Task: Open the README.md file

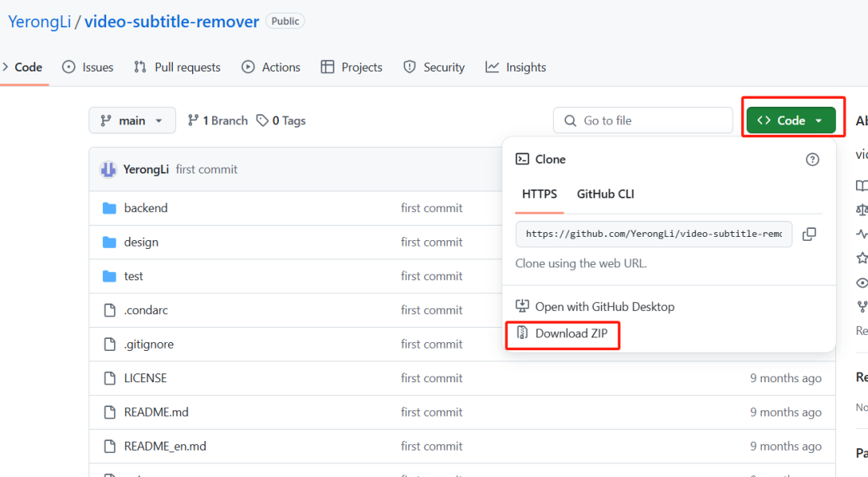Action: pyautogui.click(x=156, y=412)
